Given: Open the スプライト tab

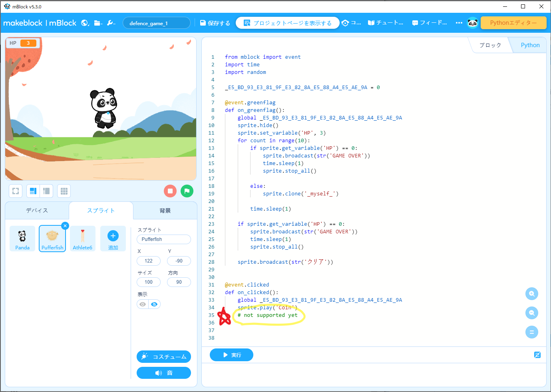Looking at the screenshot, I should [101, 211].
